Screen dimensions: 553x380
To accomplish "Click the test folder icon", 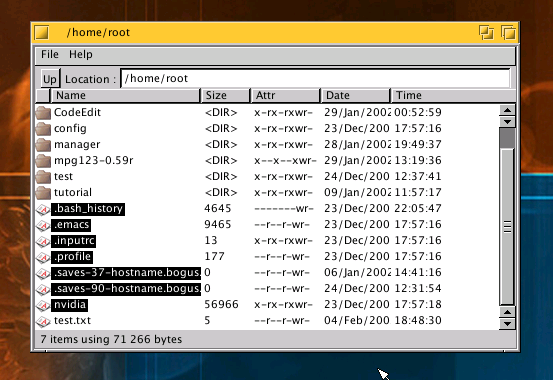I will click(x=43, y=176).
